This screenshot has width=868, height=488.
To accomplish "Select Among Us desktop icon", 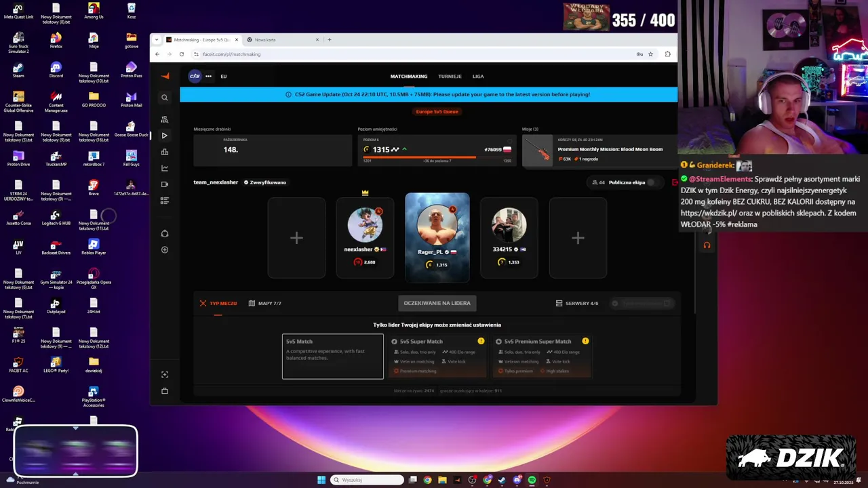I will (x=94, y=11).
